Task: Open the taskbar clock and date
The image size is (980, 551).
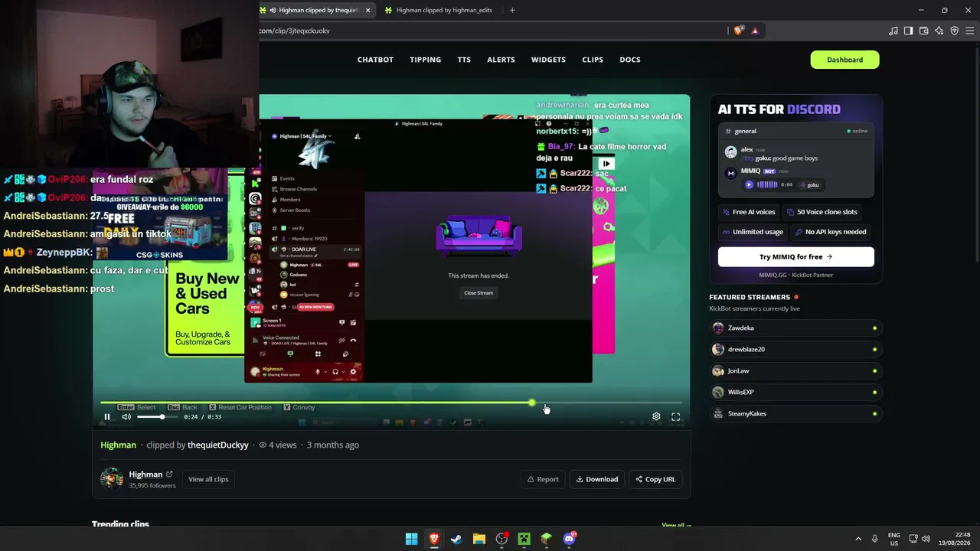Action: pos(953,539)
